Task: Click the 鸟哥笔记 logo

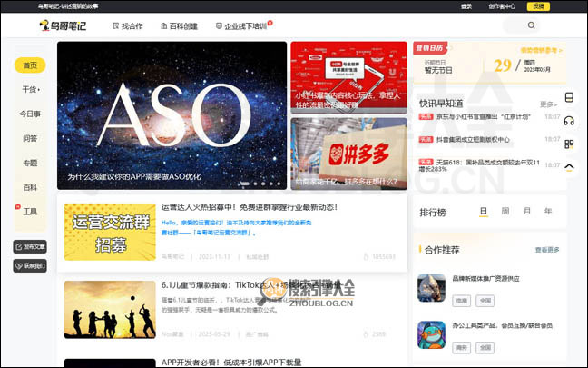Action: (63, 25)
